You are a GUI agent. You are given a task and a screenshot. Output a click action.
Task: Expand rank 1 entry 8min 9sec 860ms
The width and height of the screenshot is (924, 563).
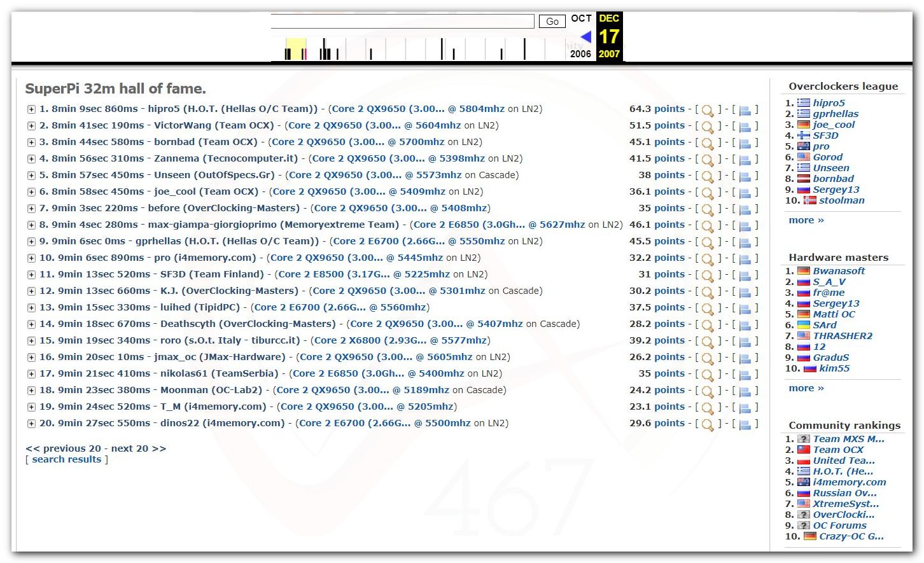tap(31, 109)
